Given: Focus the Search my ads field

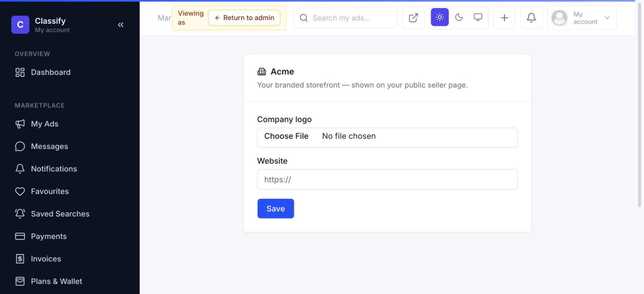Looking at the screenshot, I should [345, 18].
